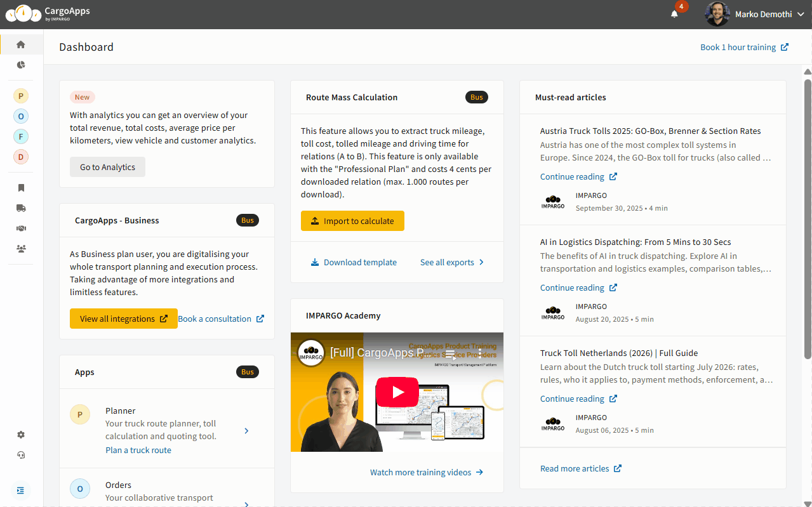Open the Home icon in sidebar
Viewport: 812px width, 507px height.
tap(21, 44)
